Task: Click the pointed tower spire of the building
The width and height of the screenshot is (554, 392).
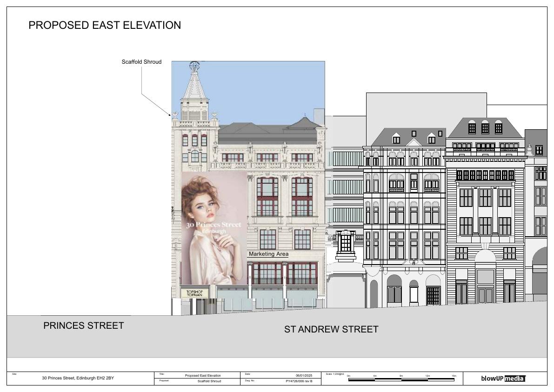Action: pyautogui.click(x=194, y=85)
